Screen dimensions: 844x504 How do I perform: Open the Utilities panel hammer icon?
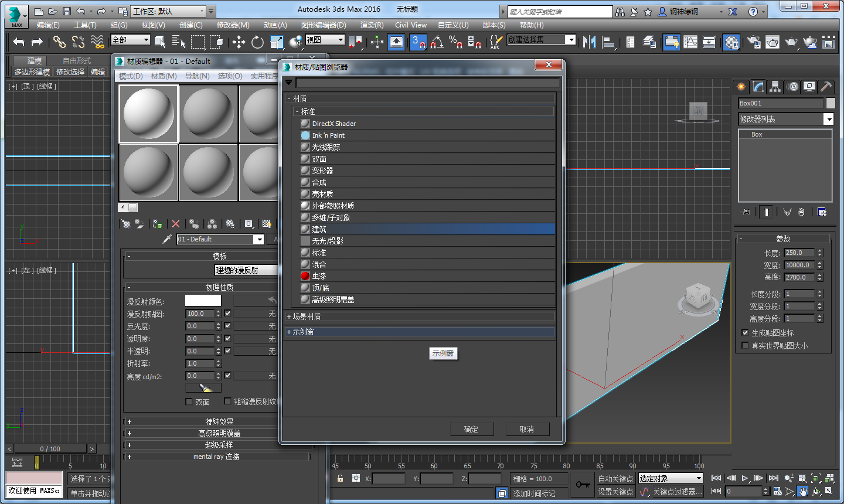826,87
